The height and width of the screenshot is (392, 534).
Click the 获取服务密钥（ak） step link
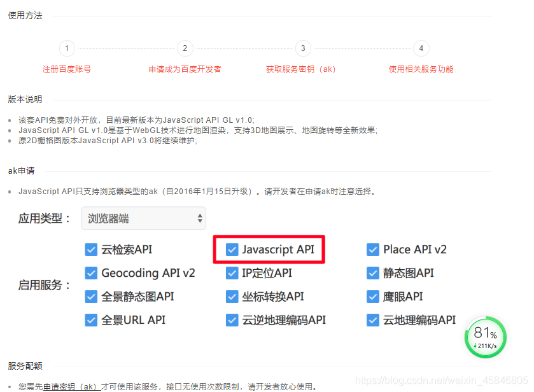(300, 69)
